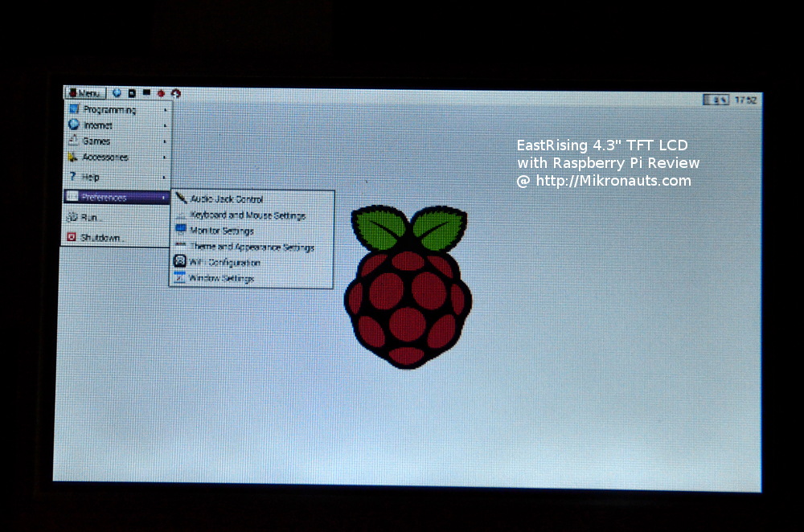The height and width of the screenshot is (532, 804).
Task: Expand the Programming submenu arrow
Action: point(165,109)
